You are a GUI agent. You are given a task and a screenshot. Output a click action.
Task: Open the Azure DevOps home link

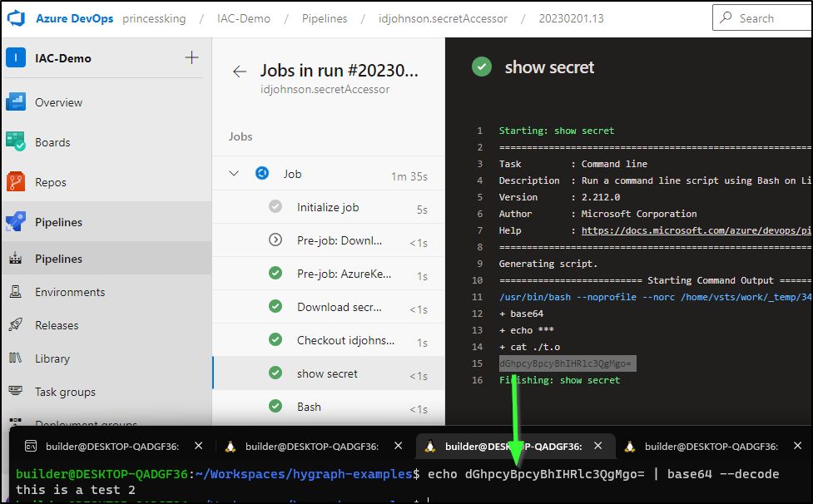click(x=74, y=18)
